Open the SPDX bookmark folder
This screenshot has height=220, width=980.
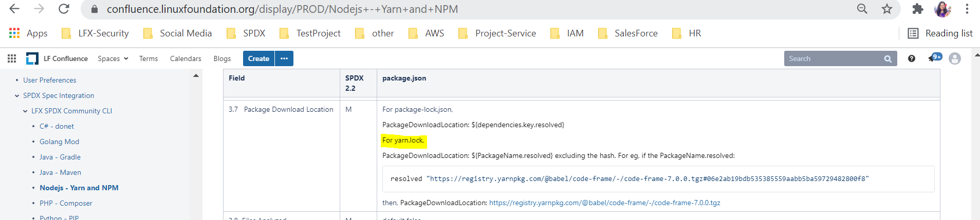point(246,33)
